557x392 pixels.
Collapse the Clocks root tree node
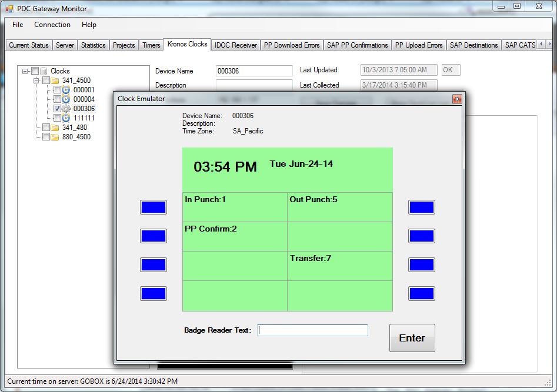[x=25, y=71]
